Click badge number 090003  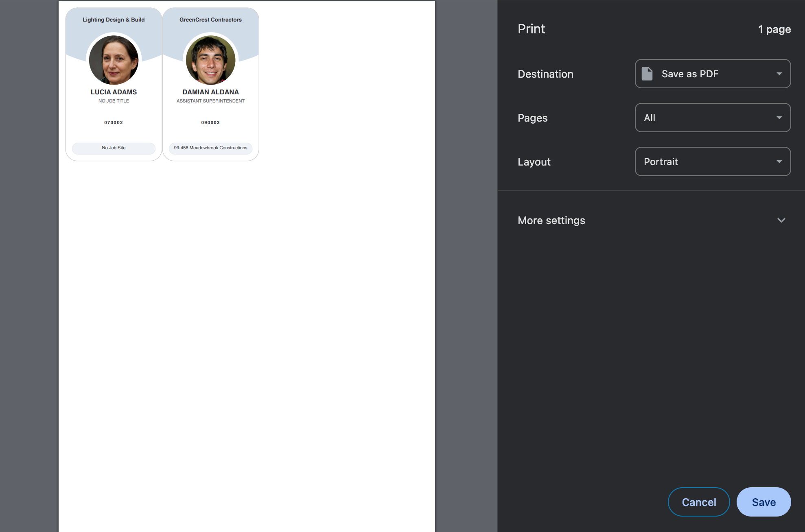[210, 122]
